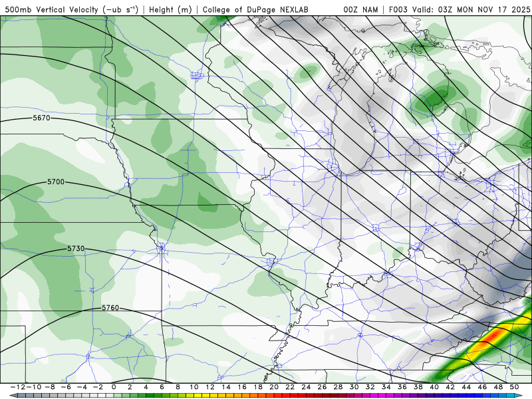Click the '500mb Vertical Velocity' title text
Screen dimensions: 532x399
[x=51, y=10]
